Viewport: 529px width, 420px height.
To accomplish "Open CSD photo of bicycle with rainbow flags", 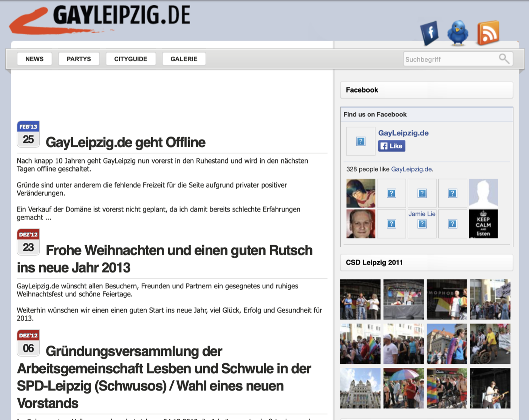I will tap(447, 388).
